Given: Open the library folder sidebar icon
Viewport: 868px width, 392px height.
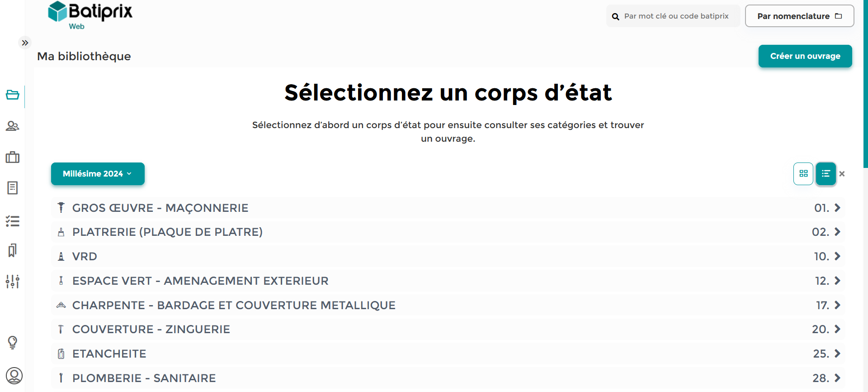Looking at the screenshot, I should click(13, 95).
